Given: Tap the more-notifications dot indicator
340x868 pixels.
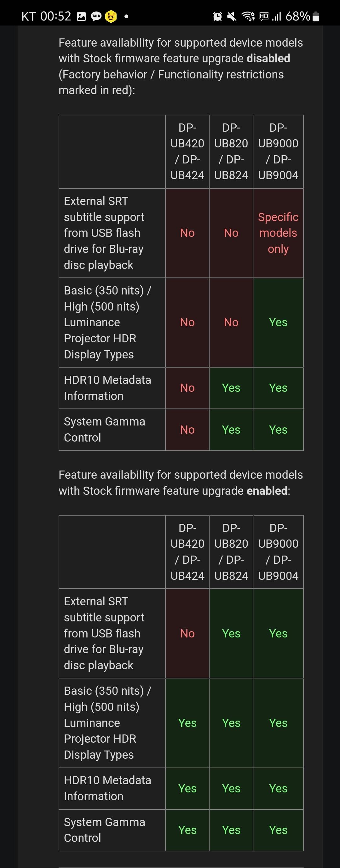Looking at the screenshot, I should pyautogui.click(x=126, y=16).
